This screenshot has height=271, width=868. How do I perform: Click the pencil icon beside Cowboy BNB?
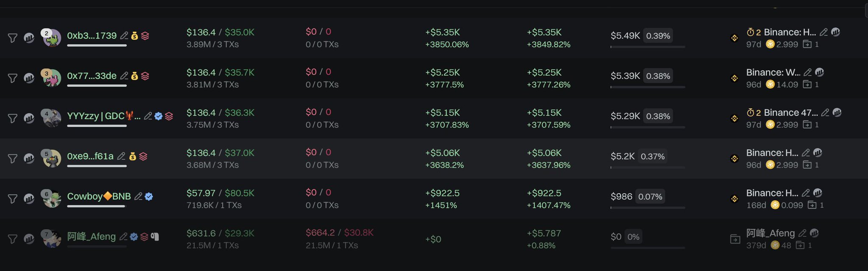(x=138, y=196)
